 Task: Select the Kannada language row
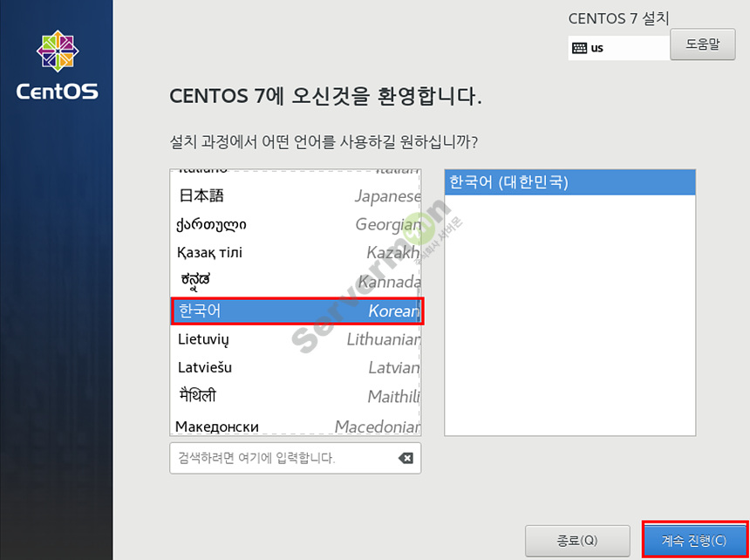click(x=296, y=281)
